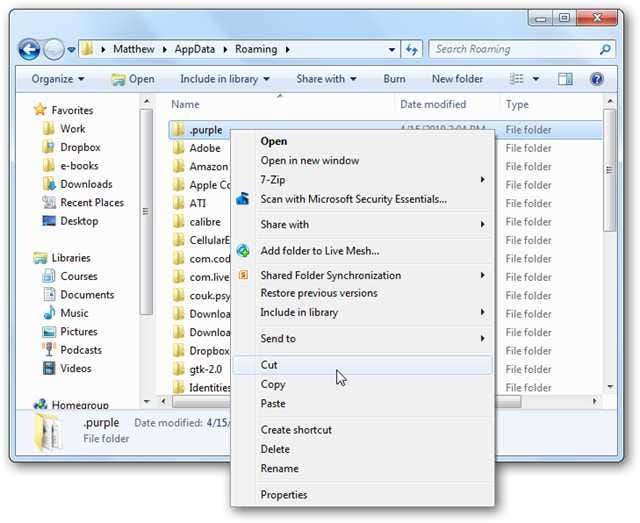
Task: Sort by the Date modified column header
Action: pyautogui.click(x=431, y=104)
